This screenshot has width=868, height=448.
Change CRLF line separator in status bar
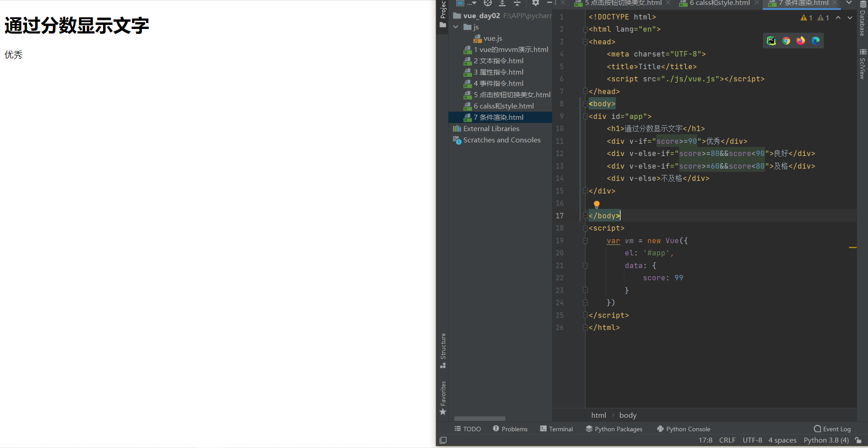(727, 440)
